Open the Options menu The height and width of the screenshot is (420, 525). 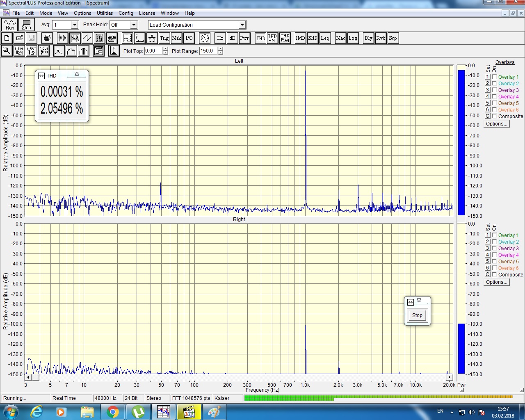(x=82, y=13)
